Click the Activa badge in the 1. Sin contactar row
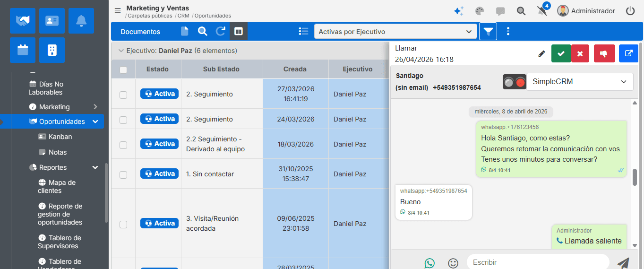 coord(159,174)
